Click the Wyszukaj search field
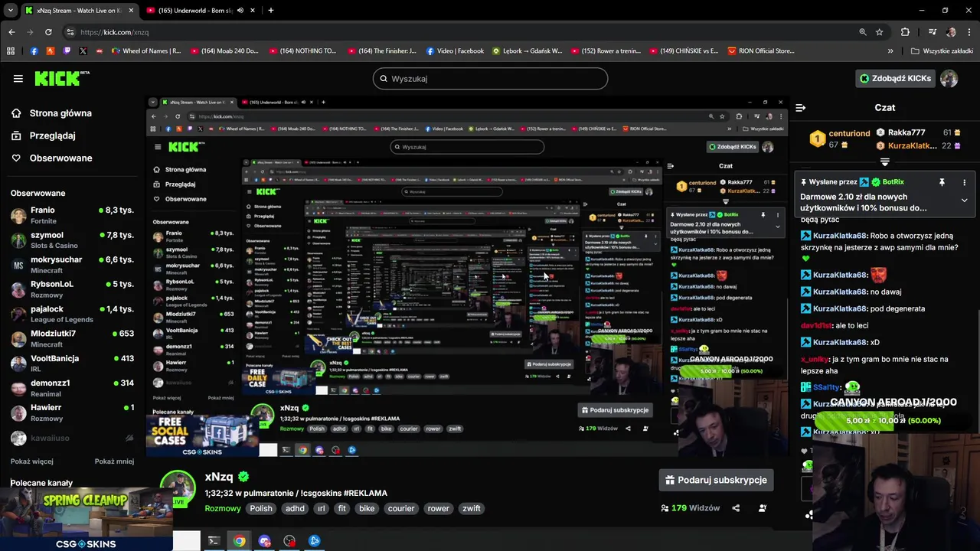Image resolution: width=980 pixels, height=551 pixels. tap(490, 78)
